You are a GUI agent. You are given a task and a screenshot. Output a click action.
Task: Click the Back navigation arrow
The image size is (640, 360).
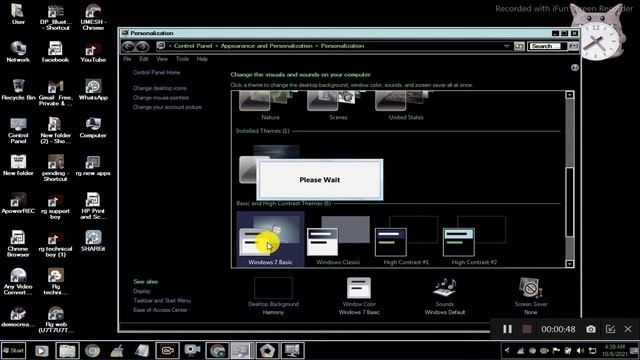(x=129, y=46)
